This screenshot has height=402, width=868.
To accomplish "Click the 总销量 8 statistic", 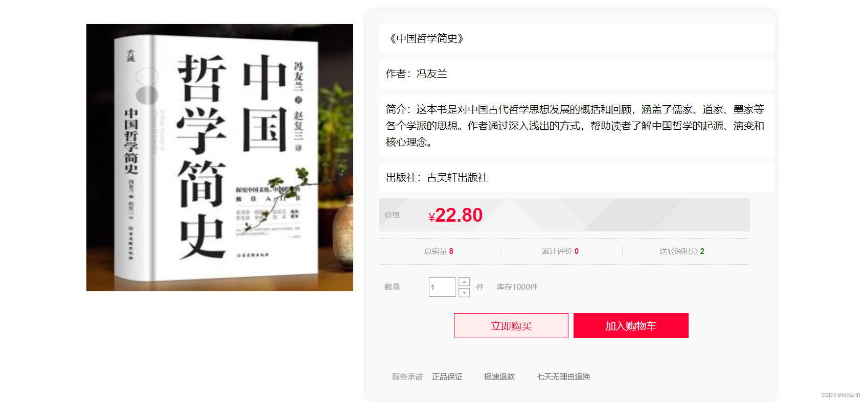I will (x=439, y=251).
